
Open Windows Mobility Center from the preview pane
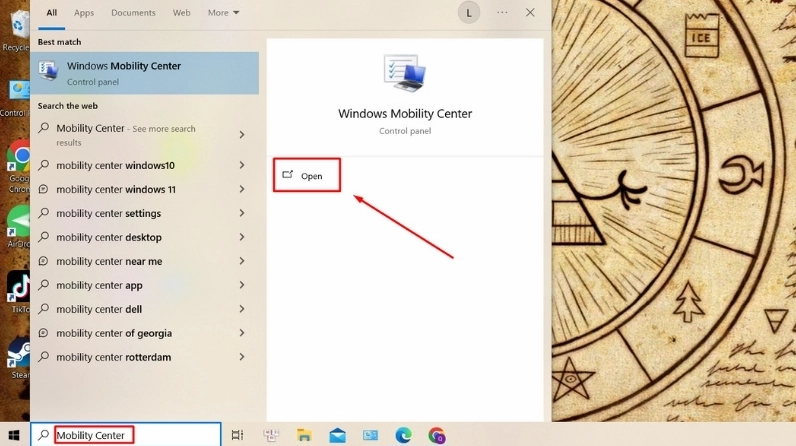(307, 176)
